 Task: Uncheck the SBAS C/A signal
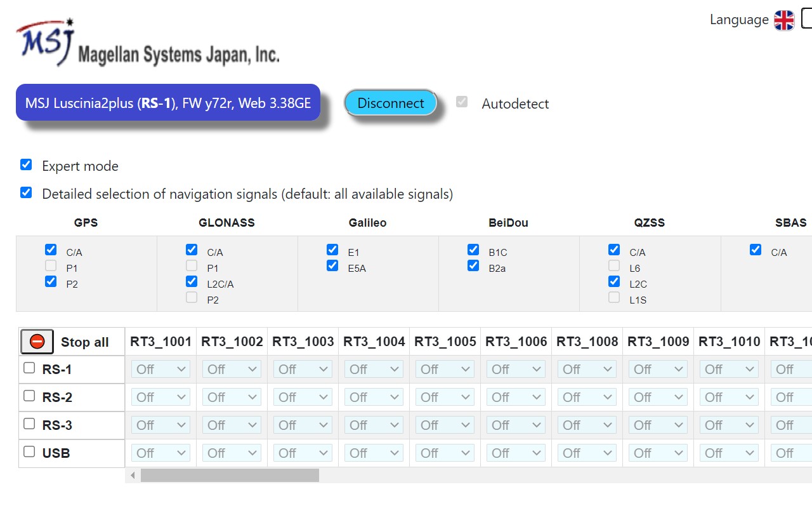point(755,250)
